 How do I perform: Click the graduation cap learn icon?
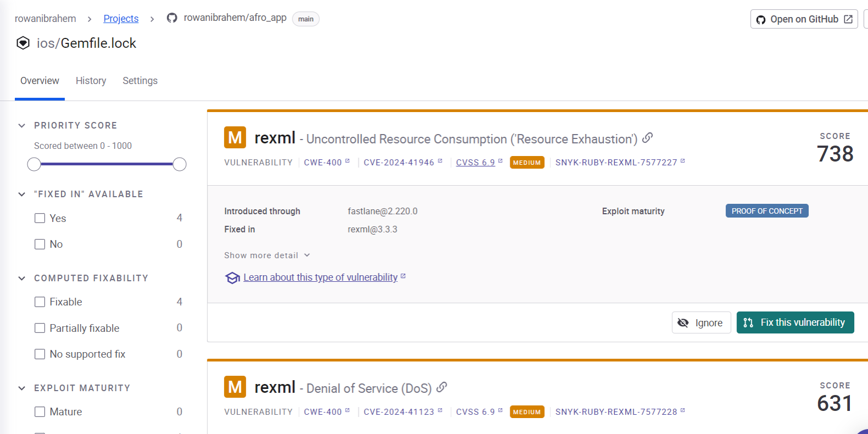tap(232, 278)
